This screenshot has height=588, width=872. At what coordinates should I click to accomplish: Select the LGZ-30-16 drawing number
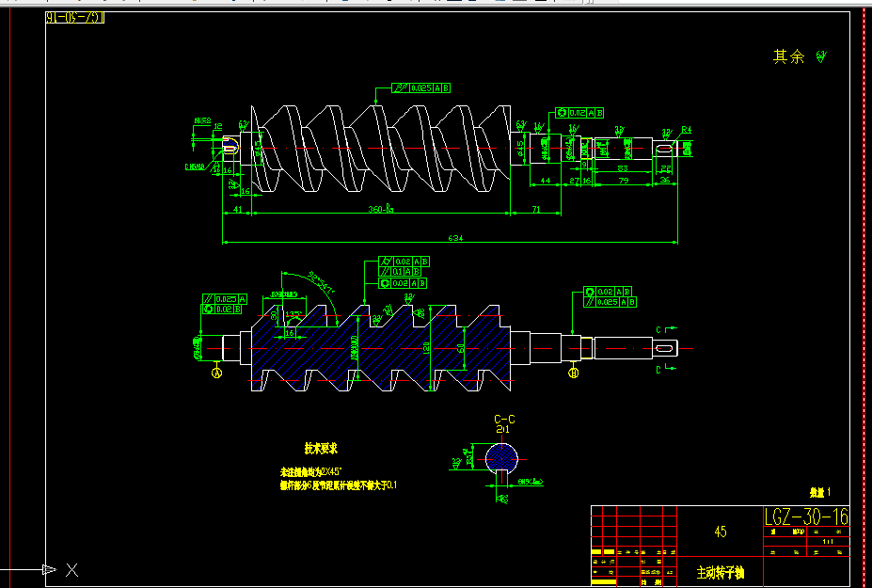coord(806,516)
